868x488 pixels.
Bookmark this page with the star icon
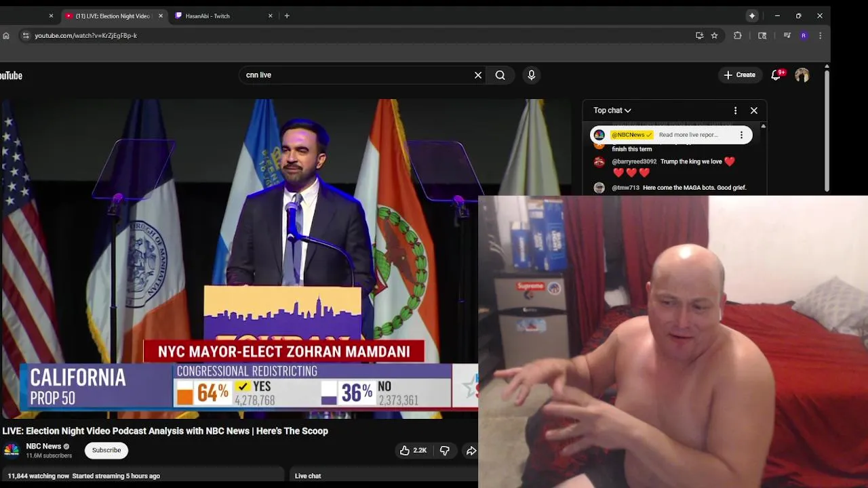click(714, 35)
